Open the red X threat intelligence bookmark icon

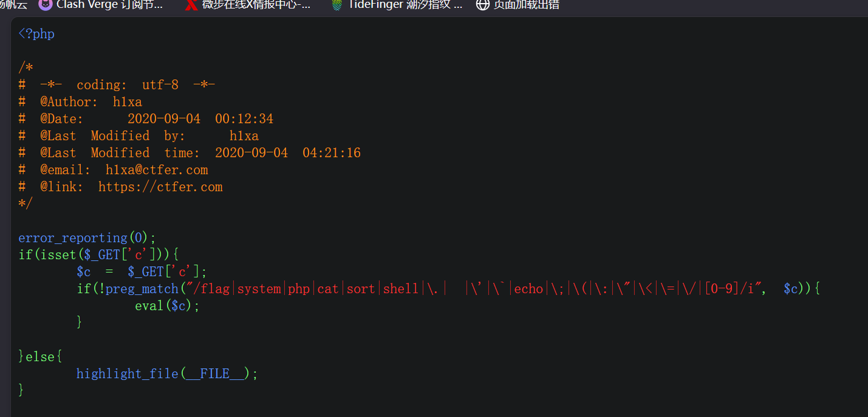tap(191, 5)
